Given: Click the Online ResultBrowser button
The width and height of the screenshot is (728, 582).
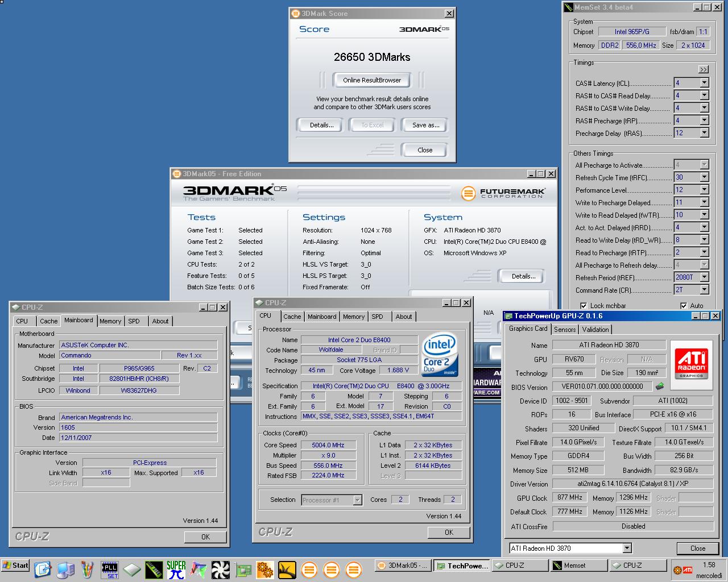Looking at the screenshot, I should tap(372, 80).
